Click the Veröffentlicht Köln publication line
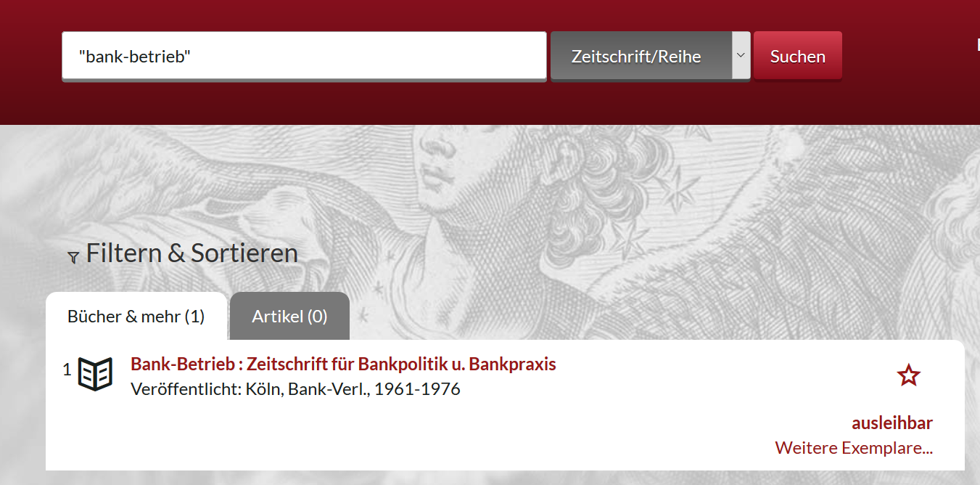The height and width of the screenshot is (485, 980). [x=295, y=389]
